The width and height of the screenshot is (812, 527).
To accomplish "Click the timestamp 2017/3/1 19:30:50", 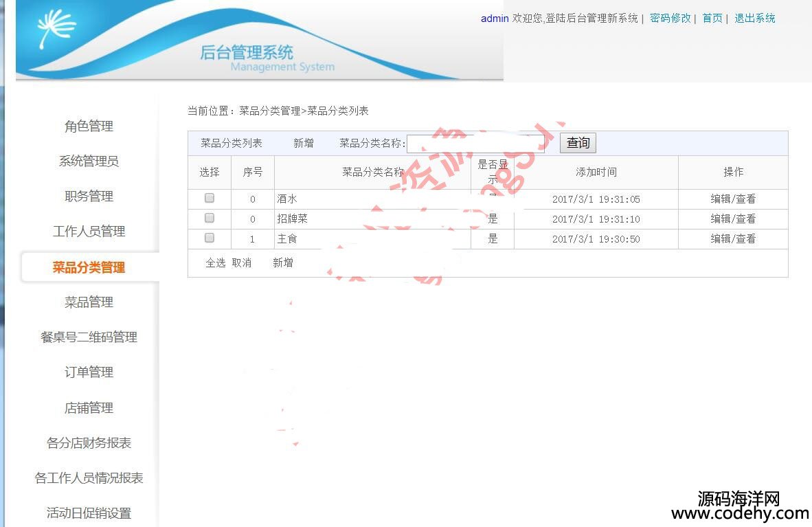I will pos(596,239).
